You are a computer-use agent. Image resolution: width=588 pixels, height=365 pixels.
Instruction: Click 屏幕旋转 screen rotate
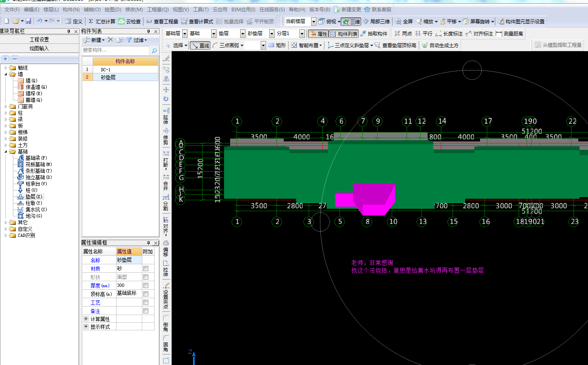click(x=476, y=21)
